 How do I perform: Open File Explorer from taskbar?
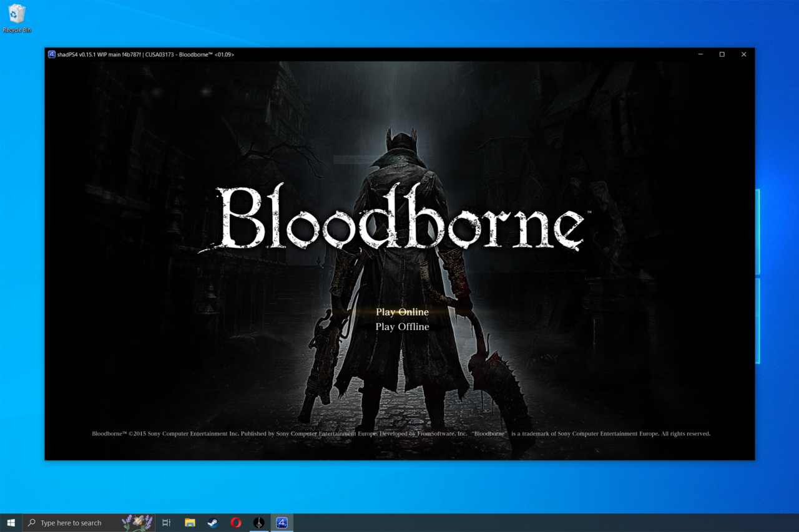pyautogui.click(x=190, y=523)
